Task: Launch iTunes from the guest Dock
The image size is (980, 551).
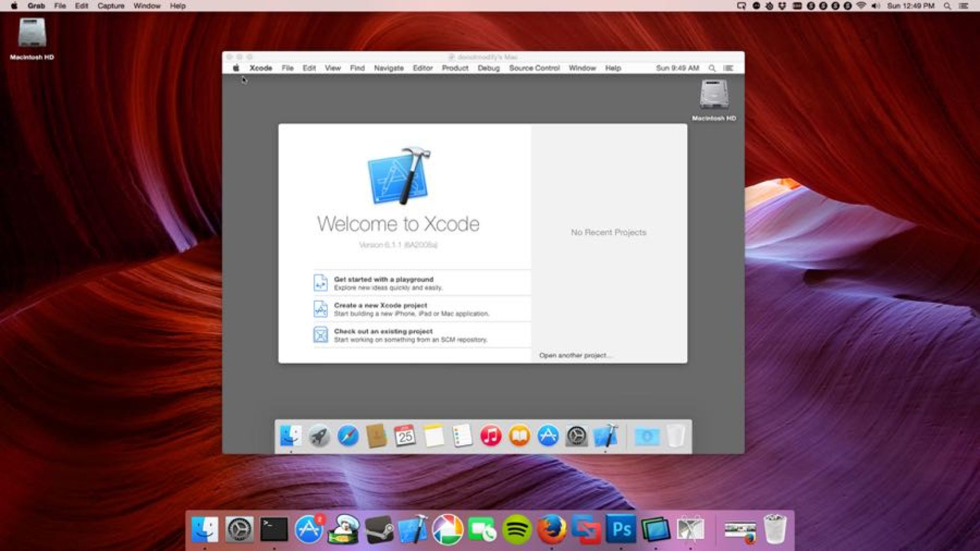Action: pos(490,436)
